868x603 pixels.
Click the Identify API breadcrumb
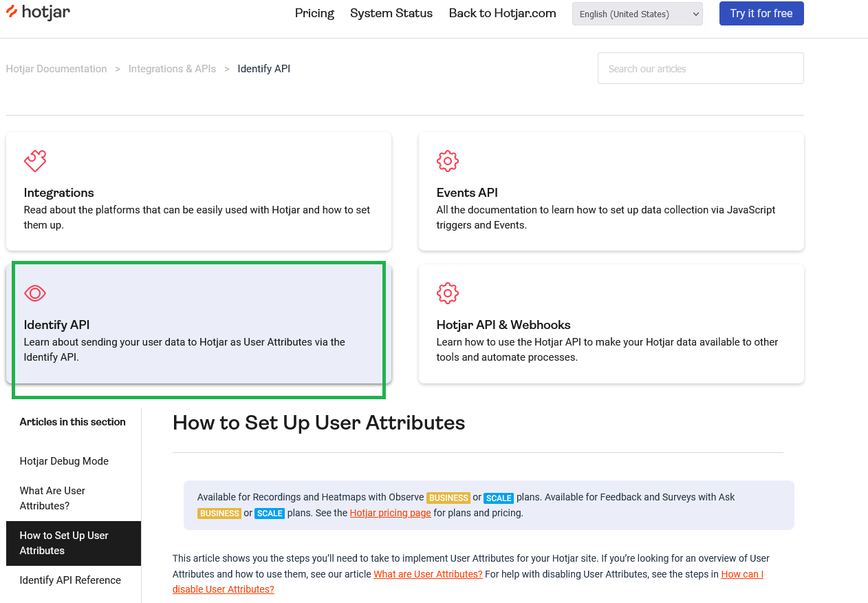pyautogui.click(x=264, y=69)
